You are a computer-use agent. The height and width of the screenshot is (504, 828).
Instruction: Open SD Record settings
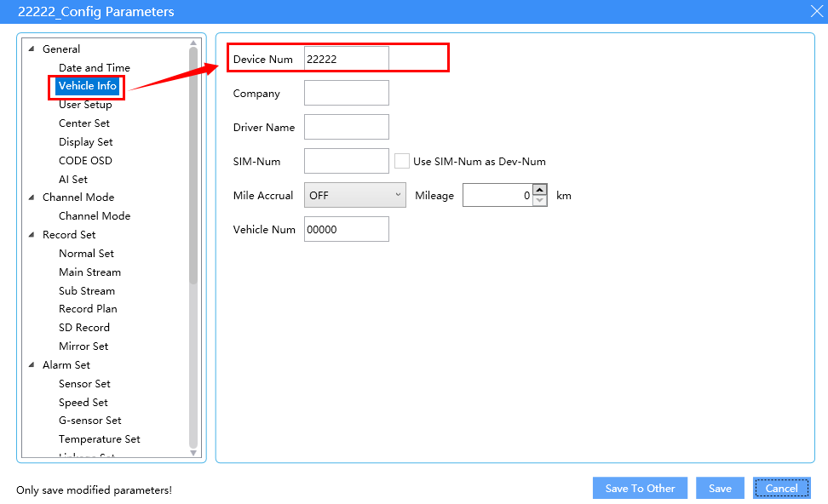(84, 327)
